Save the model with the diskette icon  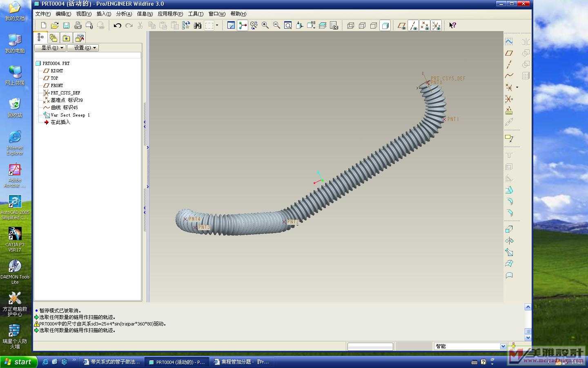pyautogui.click(x=66, y=25)
